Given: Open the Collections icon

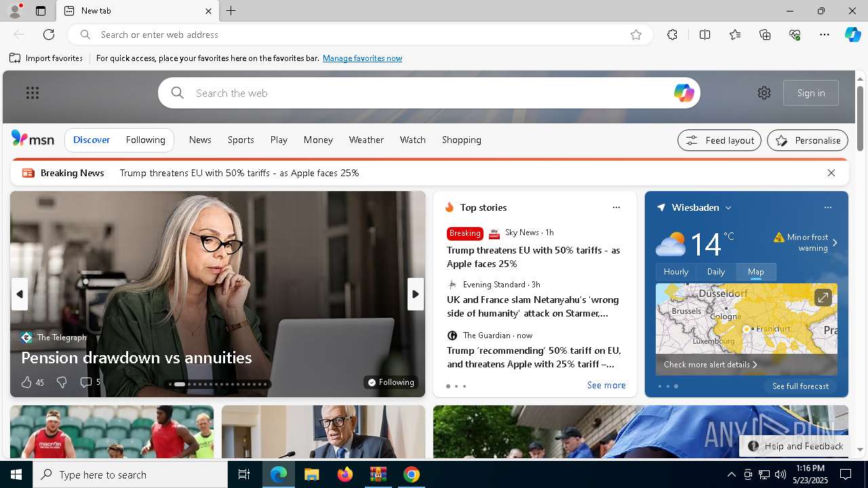Looking at the screenshot, I should (x=765, y=35).
